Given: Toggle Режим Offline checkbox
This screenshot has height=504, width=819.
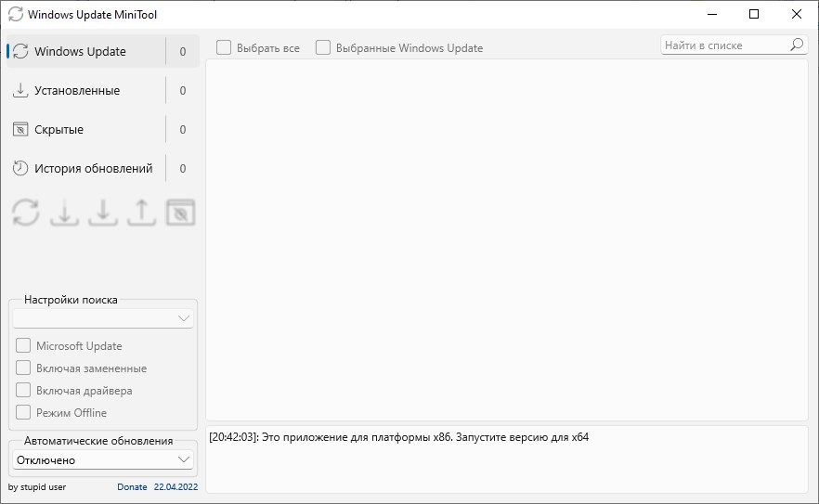Looking at the screenshot, I should (x=23, y=412).
